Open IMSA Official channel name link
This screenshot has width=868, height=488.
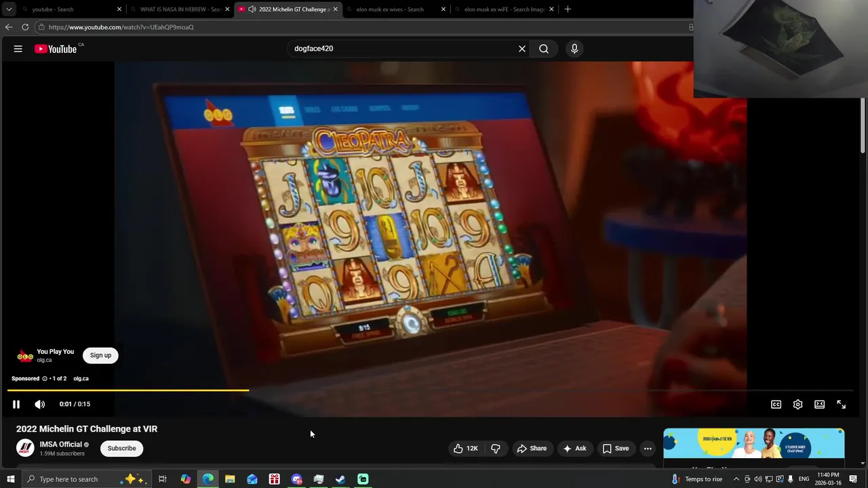[60, 445]
